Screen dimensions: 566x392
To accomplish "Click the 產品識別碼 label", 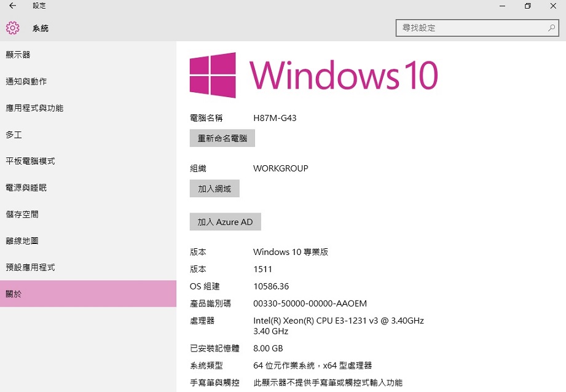I will tap(210, 304).
